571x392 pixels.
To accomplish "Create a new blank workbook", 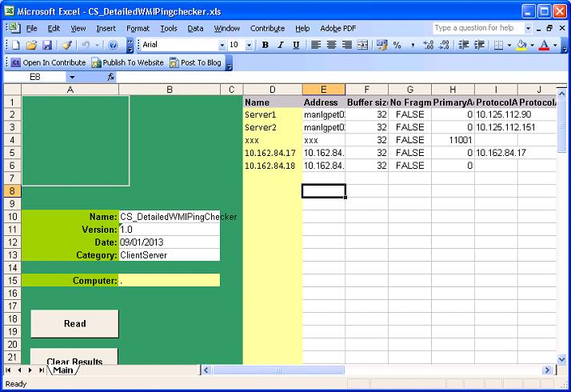I will tap(17, 45).
